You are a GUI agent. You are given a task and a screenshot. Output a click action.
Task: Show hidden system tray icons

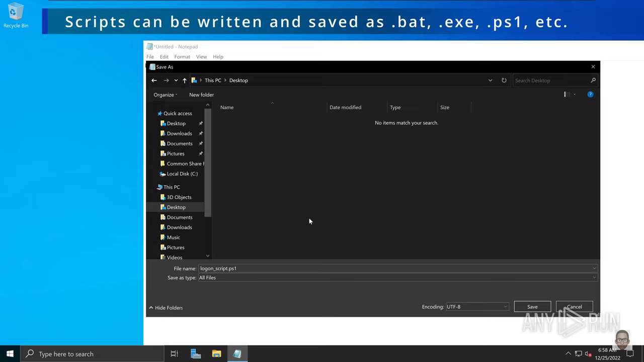[568, 354]
